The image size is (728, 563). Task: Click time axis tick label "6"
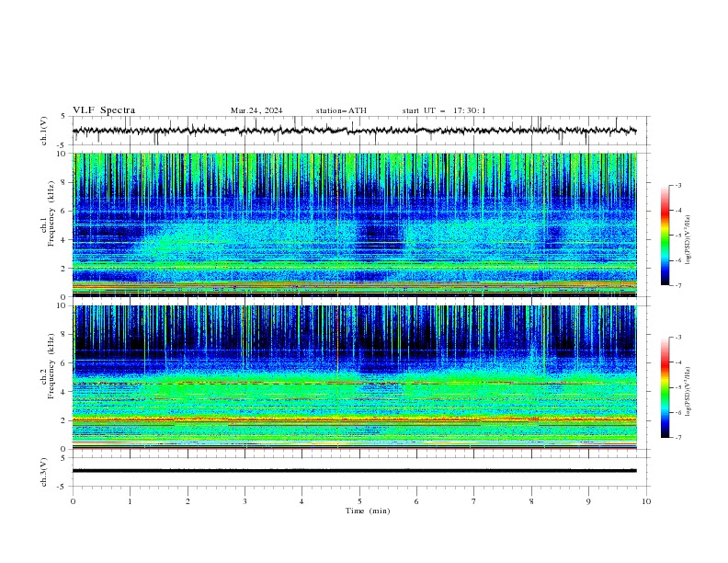click(x=416, y=501)
